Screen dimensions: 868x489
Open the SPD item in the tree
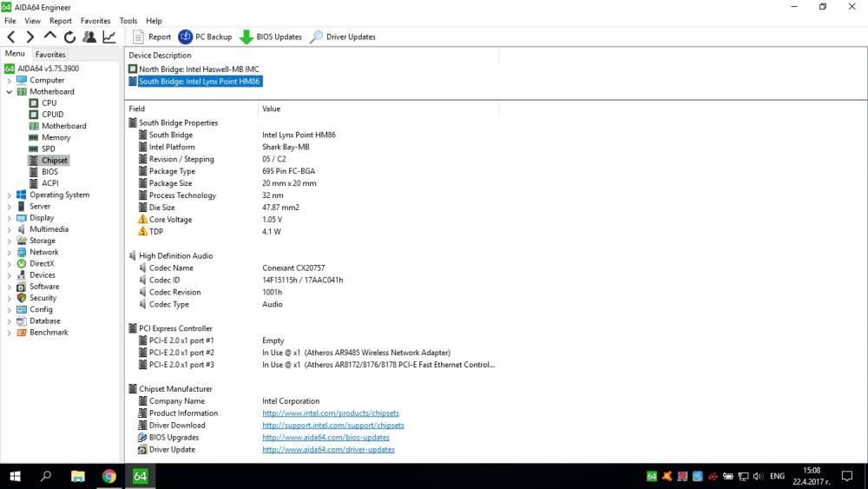tap(48, 149)
